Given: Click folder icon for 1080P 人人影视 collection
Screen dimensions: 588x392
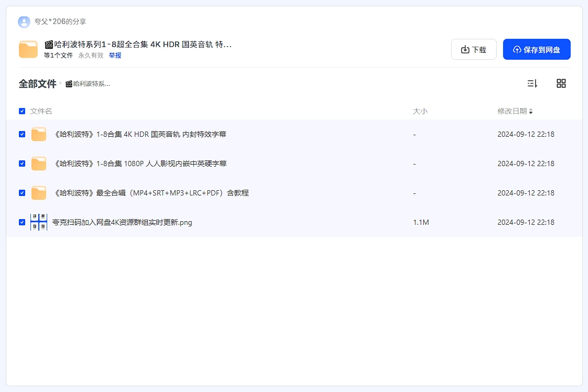Looking at the screenshot, I should click(39, 164).
